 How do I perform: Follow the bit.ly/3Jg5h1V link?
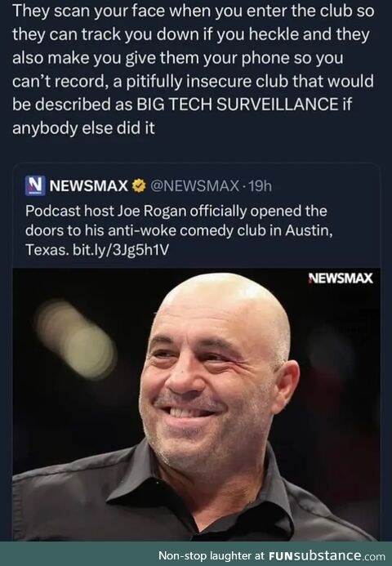coord(121,250)
